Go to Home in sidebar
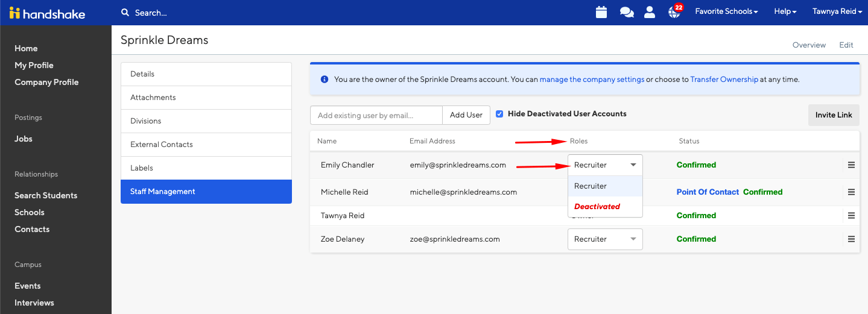The width and height of the screenshot is (868, 314). (x=26, y=48)
